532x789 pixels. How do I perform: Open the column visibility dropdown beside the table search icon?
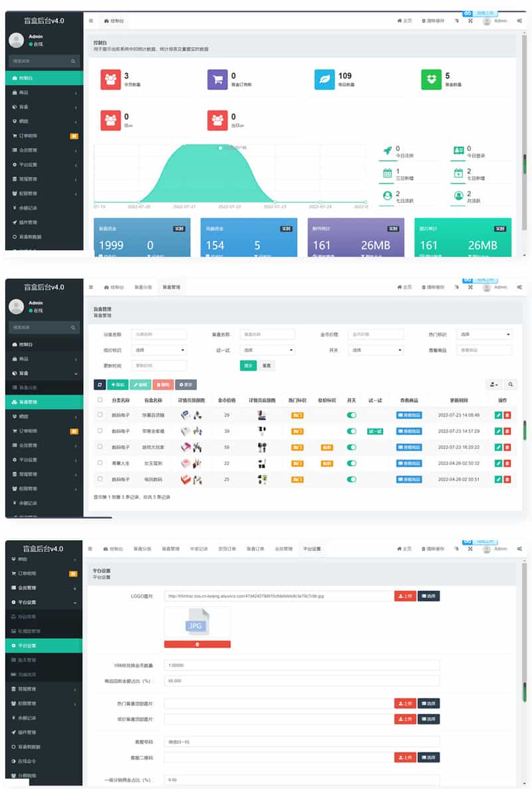[x=494, y=385]
